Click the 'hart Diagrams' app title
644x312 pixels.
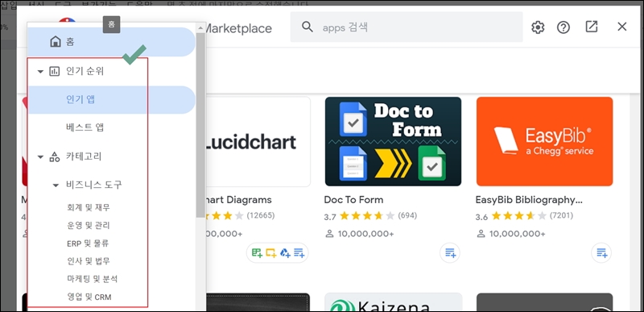click(x=238, y=200)
